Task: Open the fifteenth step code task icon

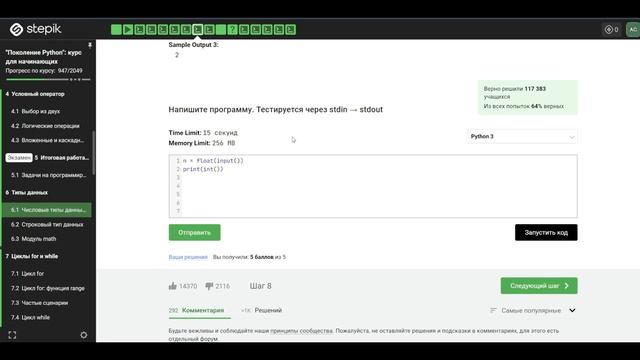Action: [x=279, y=29]
